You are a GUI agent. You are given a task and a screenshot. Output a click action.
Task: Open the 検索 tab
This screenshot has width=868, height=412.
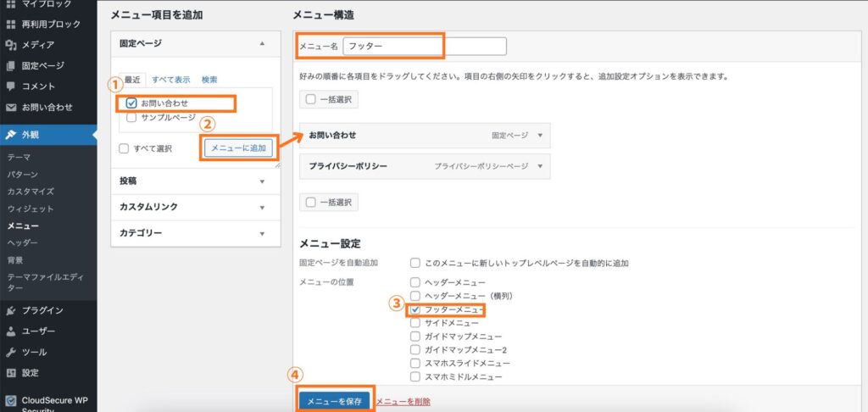209,80
